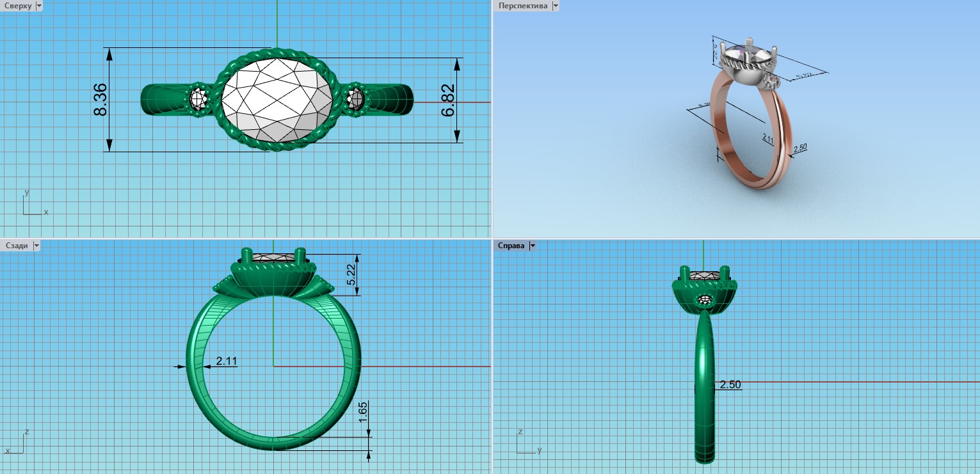Image resolution: width=980 pixels, height=474 pixels.
Task: Expand the Справа viewport menu arrow
Action: coord(532,246)
